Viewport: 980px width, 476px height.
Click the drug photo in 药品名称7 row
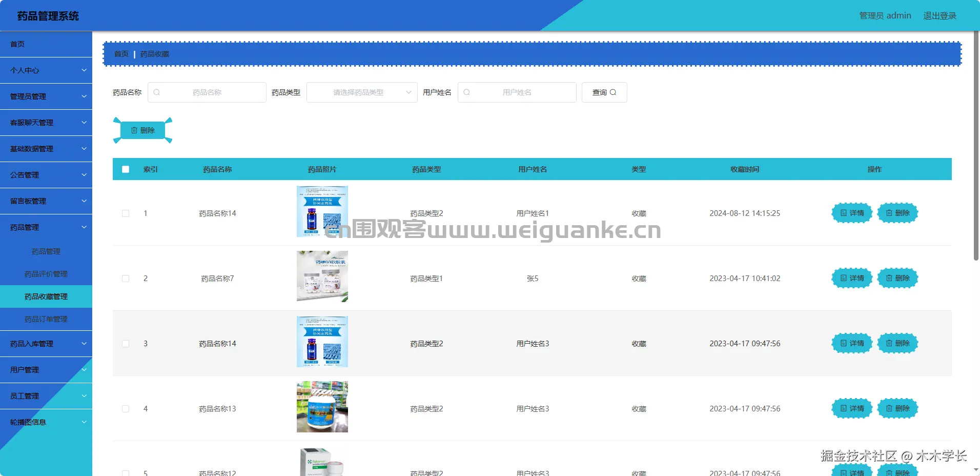click(322, 276)
